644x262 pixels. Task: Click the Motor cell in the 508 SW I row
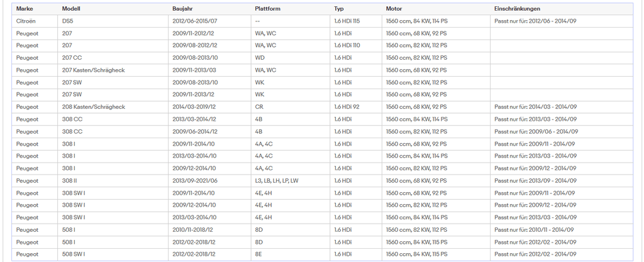point(436,254)
